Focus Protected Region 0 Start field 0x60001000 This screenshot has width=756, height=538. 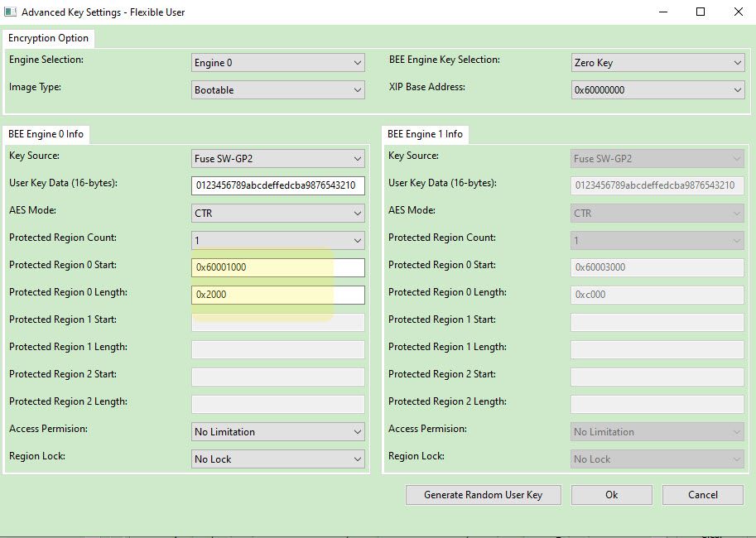(277, 267)
